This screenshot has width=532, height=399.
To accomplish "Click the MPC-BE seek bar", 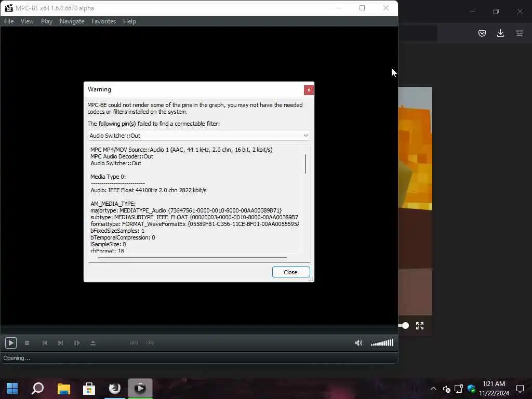I will point(199,329).
